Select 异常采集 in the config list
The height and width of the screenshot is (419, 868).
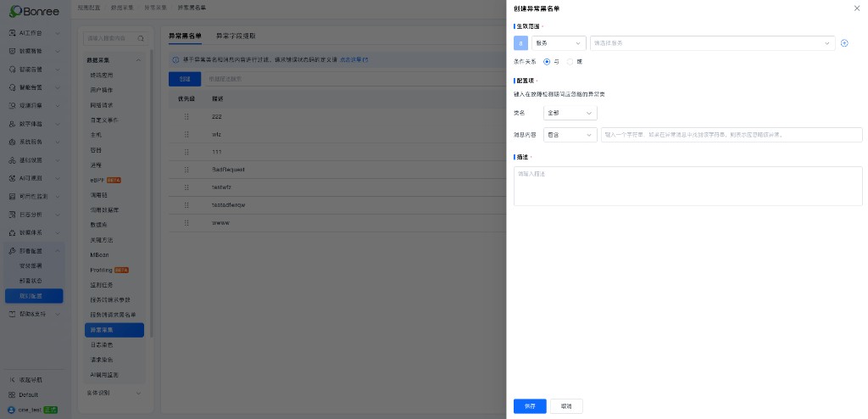(114, 330)
